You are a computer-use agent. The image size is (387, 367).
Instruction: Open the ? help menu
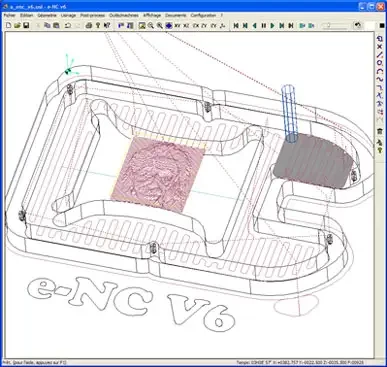[x=222, y=15]
